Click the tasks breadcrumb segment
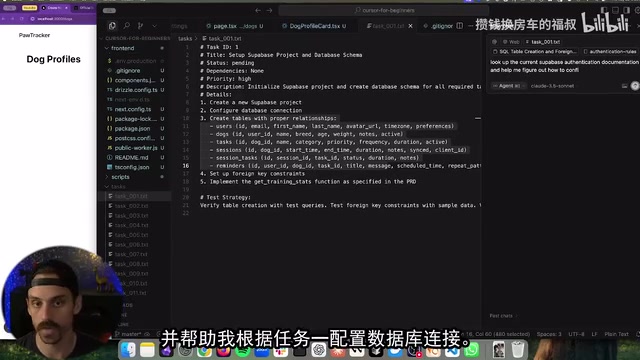 pyautogui.click(x=185, y=38)
